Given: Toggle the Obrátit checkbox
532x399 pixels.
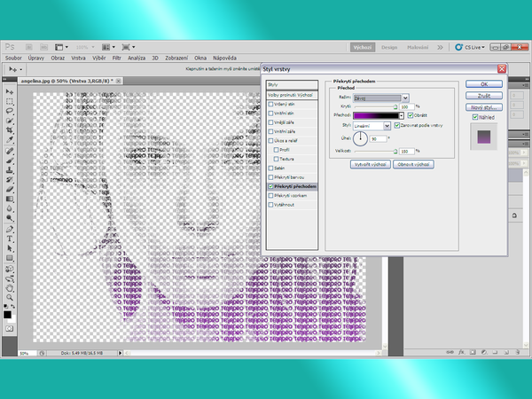Looking at the screenshot, I should pos(410,115).
